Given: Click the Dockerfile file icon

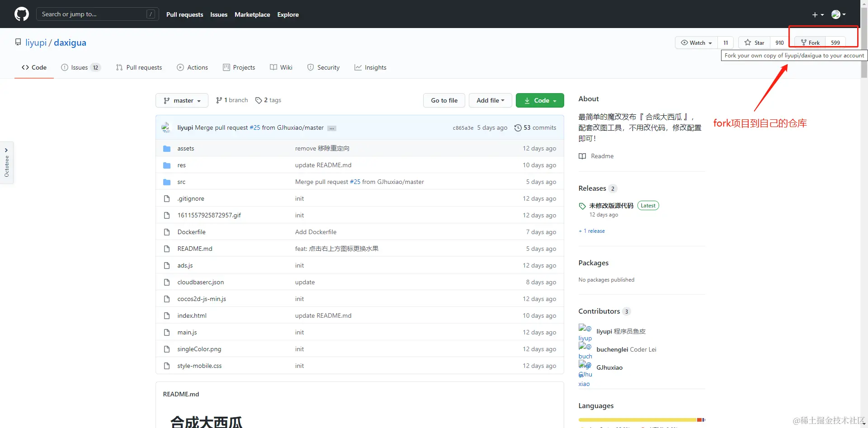Looking at the screenshot, I should 167,232.
